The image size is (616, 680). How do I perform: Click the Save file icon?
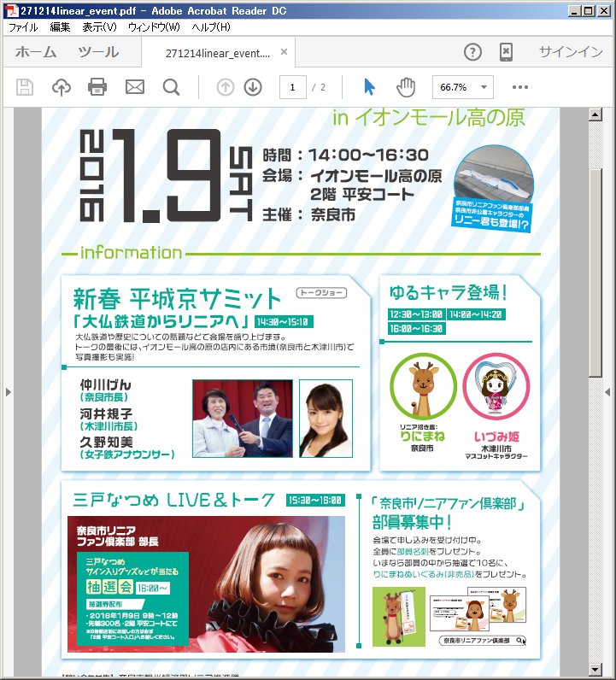(25, 87)
